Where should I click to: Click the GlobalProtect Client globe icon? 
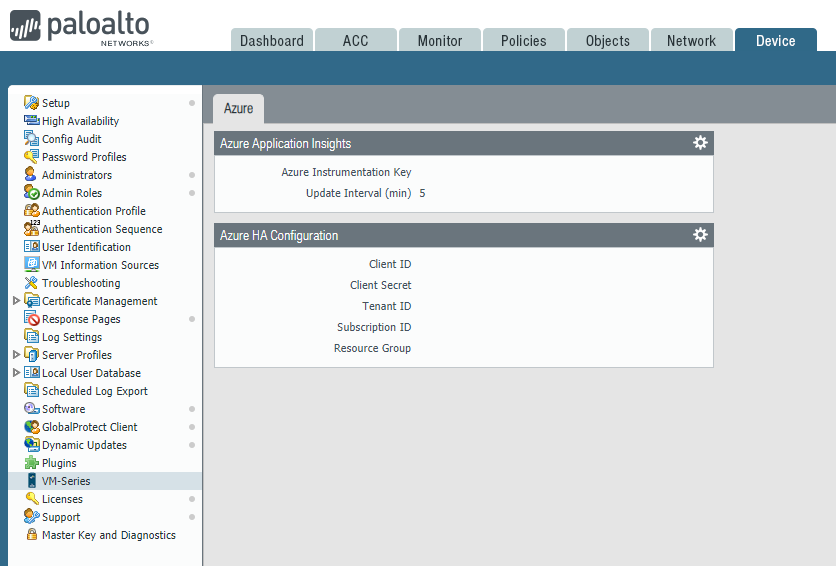click(x=32, y=427)
